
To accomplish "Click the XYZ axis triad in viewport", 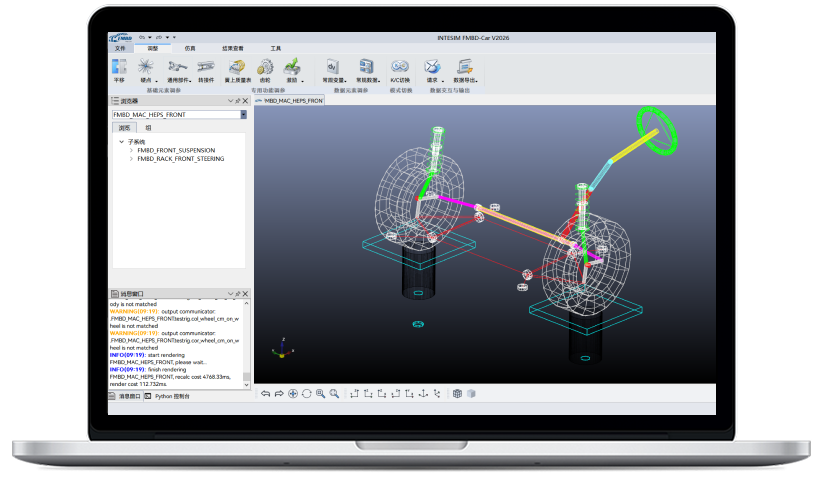I will pyautogui.click(x=283, y=348).
